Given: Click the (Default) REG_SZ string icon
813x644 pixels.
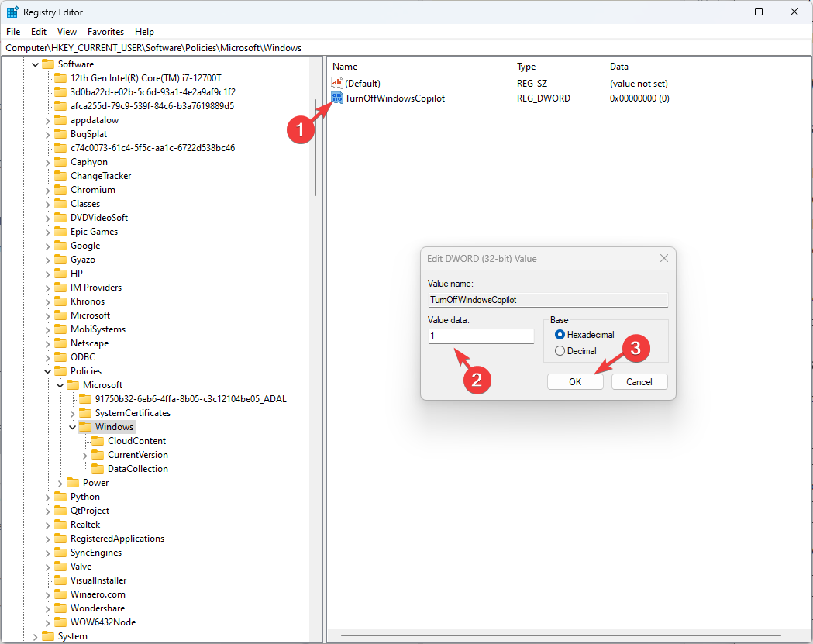Looking at the screenshot, I should click(338, 83).
